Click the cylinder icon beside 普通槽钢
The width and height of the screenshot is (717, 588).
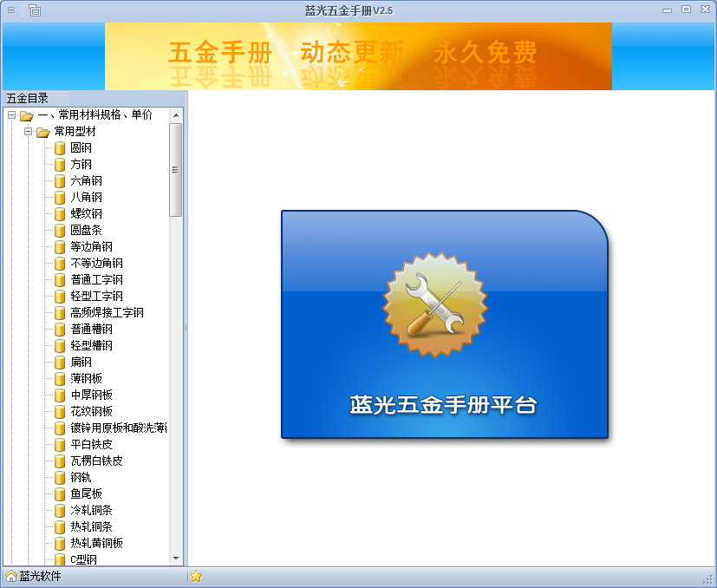tap(60, 329)
